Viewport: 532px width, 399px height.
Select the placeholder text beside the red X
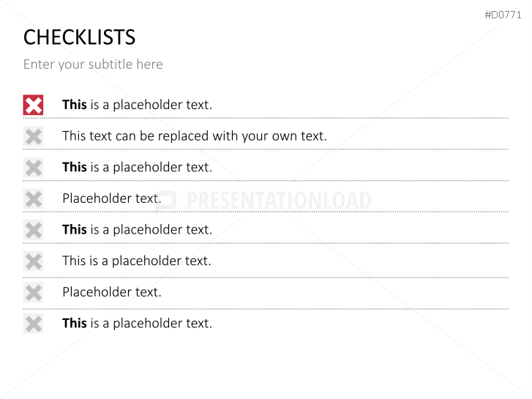(x=137, y=105)
